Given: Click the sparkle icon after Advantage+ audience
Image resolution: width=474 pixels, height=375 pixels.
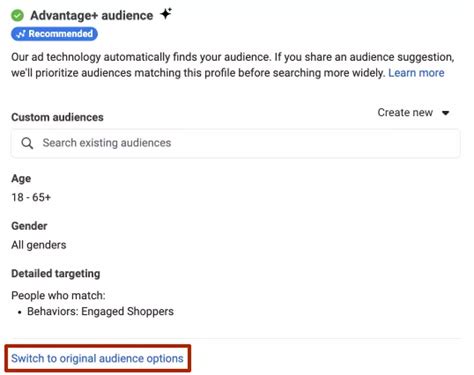Looking at the screenshot, I should pyautogui.click(x=166, y=14).
